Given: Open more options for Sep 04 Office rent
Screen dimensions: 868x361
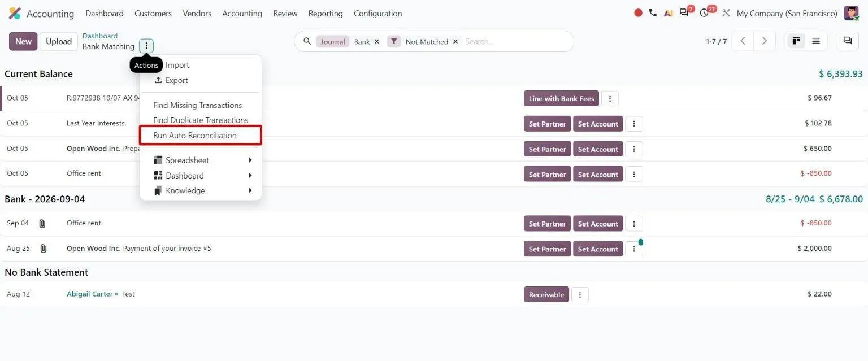Looking at the screenshot, I should click(634, 224).
